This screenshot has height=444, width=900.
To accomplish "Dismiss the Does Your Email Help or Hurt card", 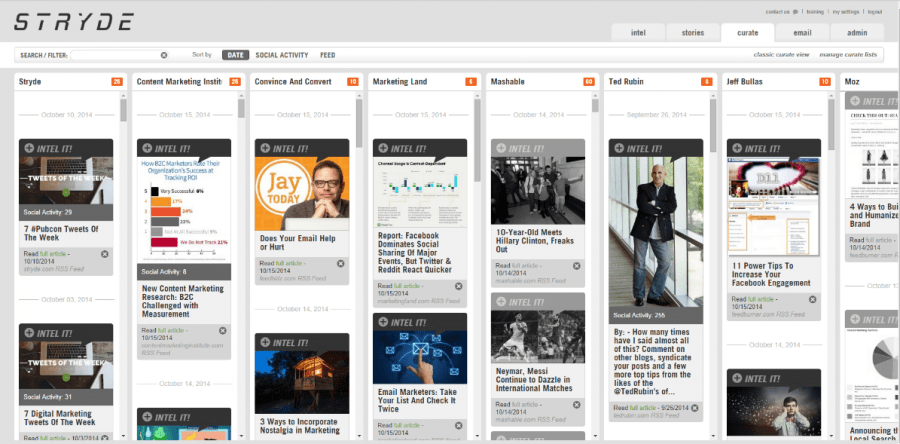I will point(340,263).
